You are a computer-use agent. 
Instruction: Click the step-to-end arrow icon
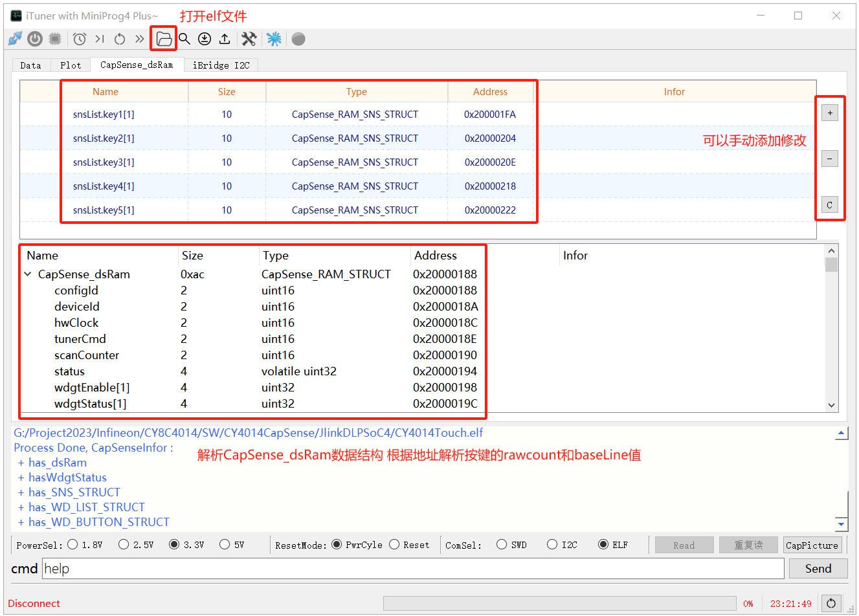[x=100, y=39]
